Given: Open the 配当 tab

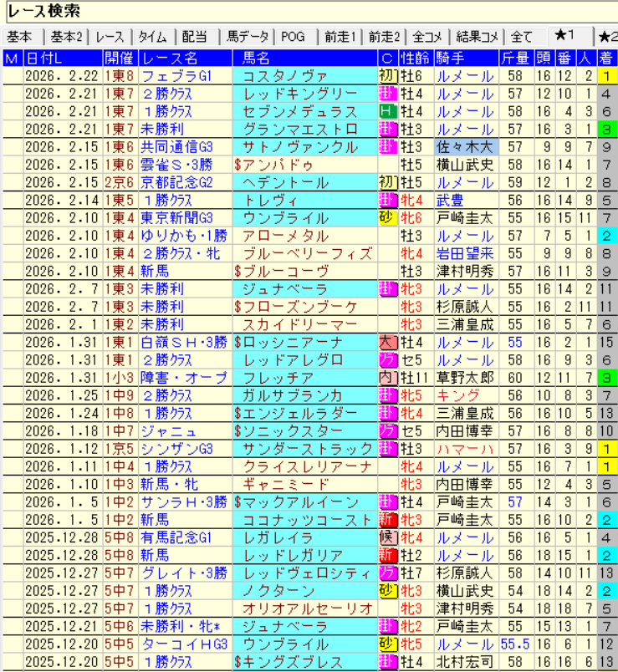Looking at the screenshot, I should [x=197, y=38].
